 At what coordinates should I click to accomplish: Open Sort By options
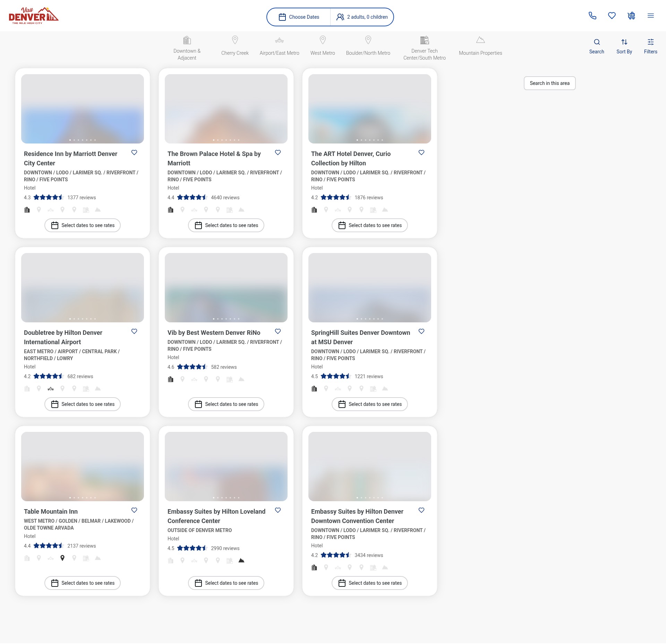[x=624, y=46]
